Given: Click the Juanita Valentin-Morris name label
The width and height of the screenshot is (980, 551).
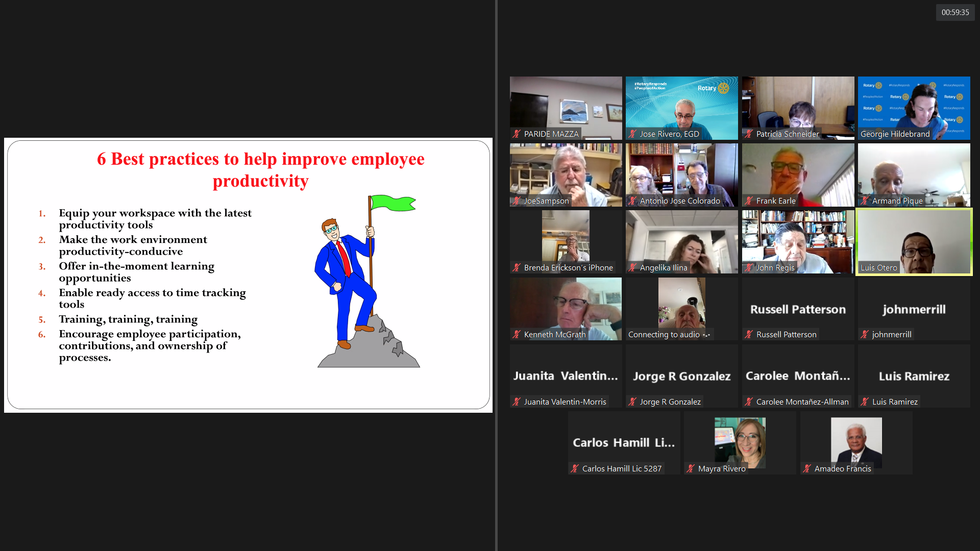Looking at the screenshot, I should click(x=565, y=402).
